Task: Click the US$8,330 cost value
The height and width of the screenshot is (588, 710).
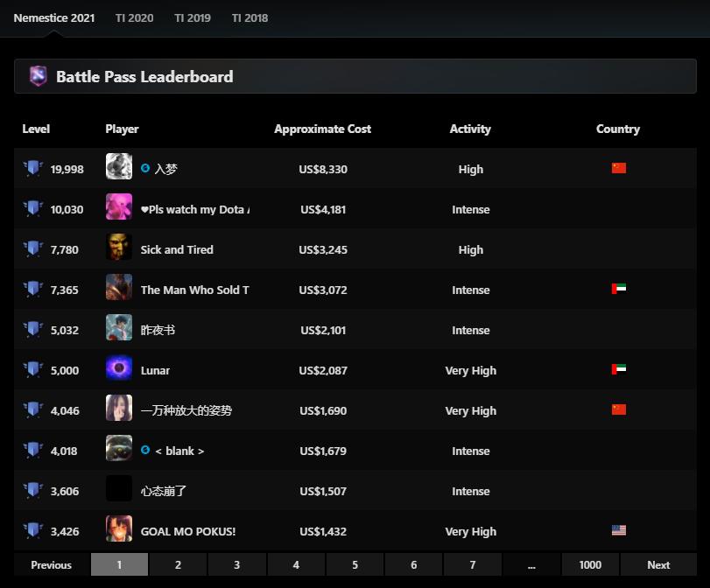Action: pos(323,169)
